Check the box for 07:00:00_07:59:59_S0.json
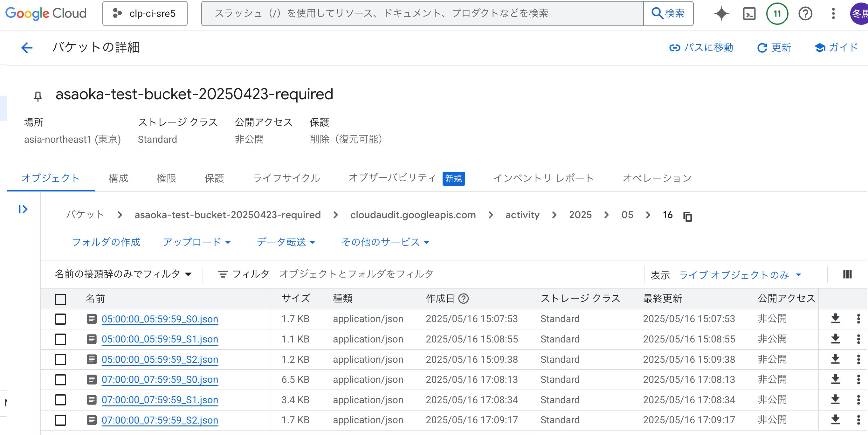 (x=60, y=380)
